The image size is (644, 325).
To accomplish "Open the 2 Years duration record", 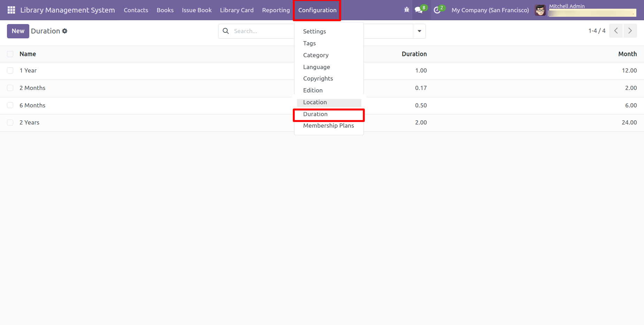I will [x=30, y=123].
